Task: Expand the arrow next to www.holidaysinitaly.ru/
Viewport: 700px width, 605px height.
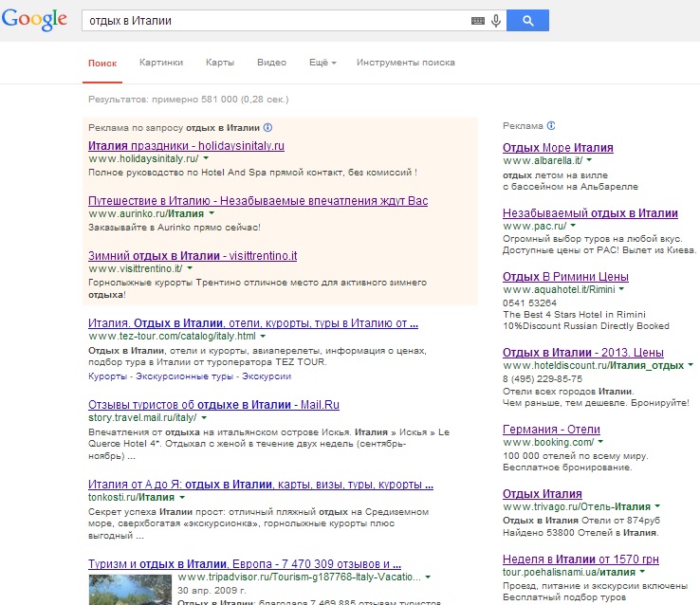Action: pos(206,158)
